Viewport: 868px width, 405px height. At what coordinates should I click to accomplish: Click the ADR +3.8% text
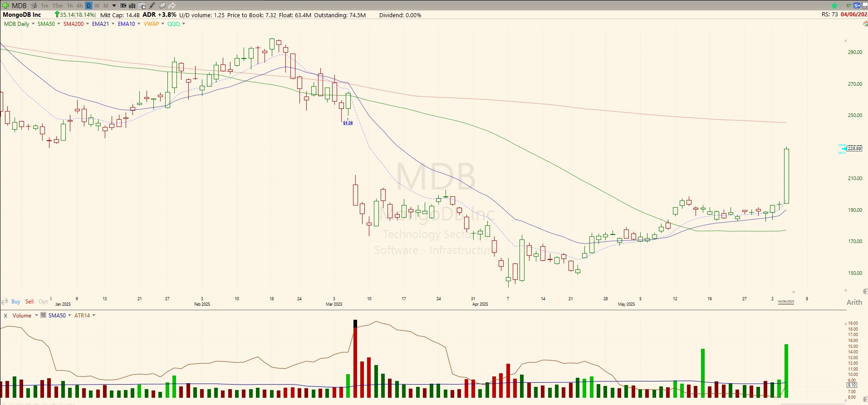pyautogui.click(x=159, y=15)
